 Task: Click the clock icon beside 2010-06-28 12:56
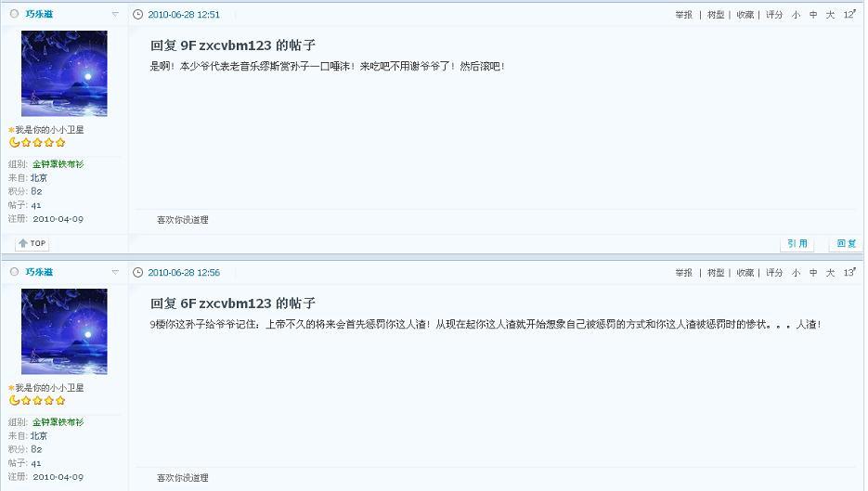[x=137, y=272]
